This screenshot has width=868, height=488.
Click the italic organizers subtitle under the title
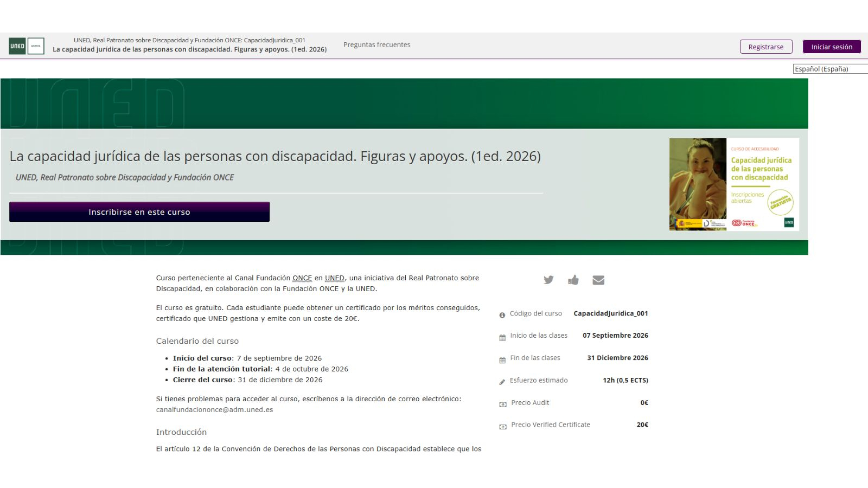tap(125, 177)
